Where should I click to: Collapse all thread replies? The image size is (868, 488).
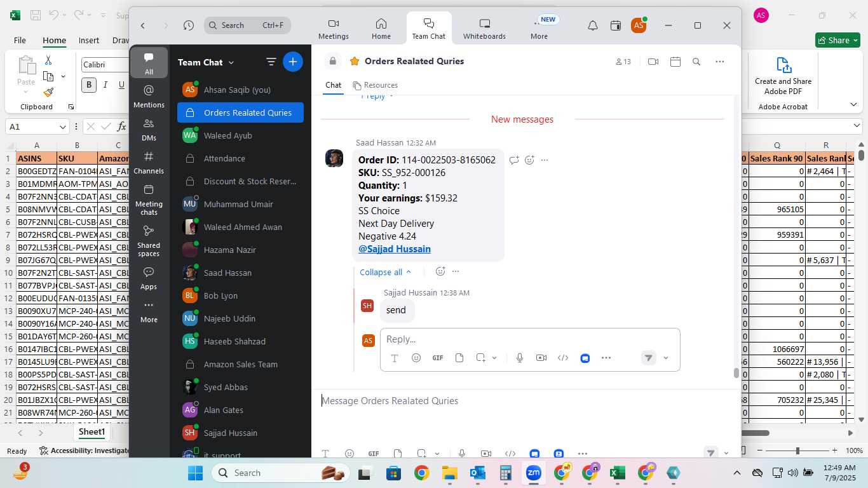point(385,272)
